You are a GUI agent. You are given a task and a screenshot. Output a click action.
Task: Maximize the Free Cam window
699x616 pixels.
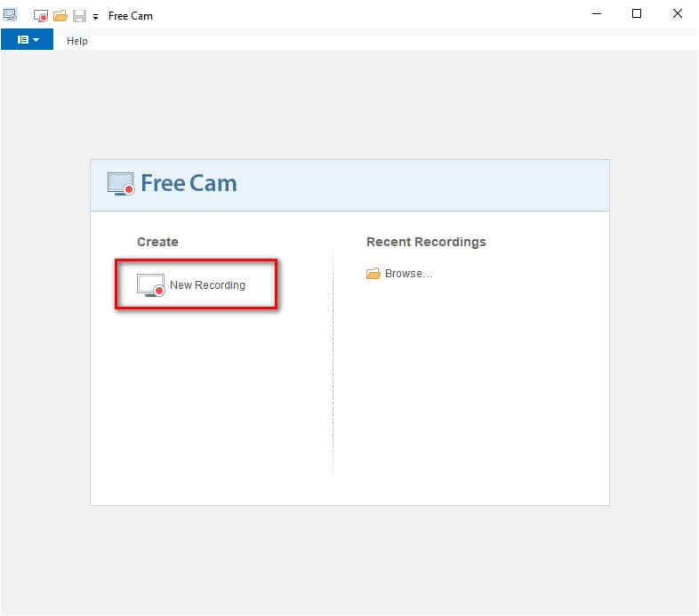point(637,14)
